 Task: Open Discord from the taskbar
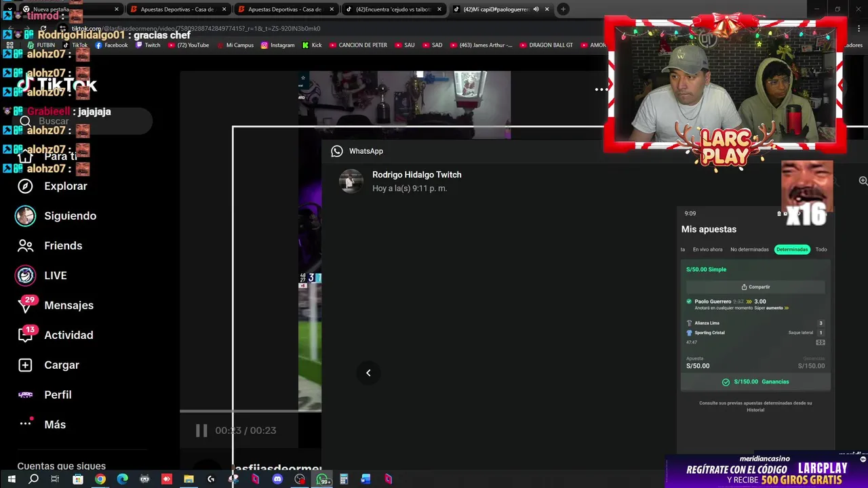[277, 479]
